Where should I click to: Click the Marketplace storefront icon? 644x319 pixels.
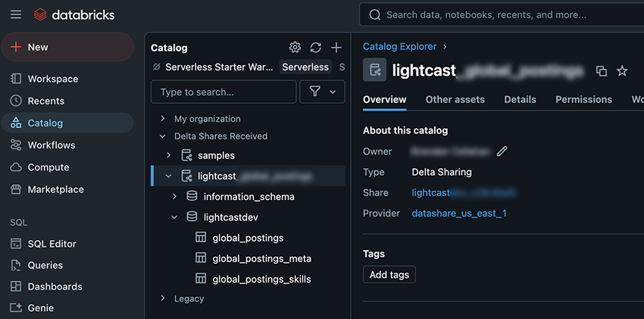tap(16, 189)
